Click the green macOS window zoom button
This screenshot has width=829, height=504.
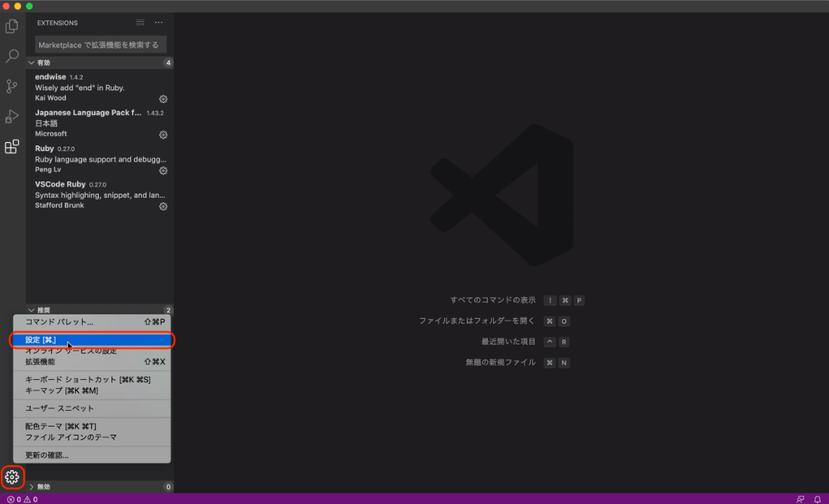[x=29, y=6]
